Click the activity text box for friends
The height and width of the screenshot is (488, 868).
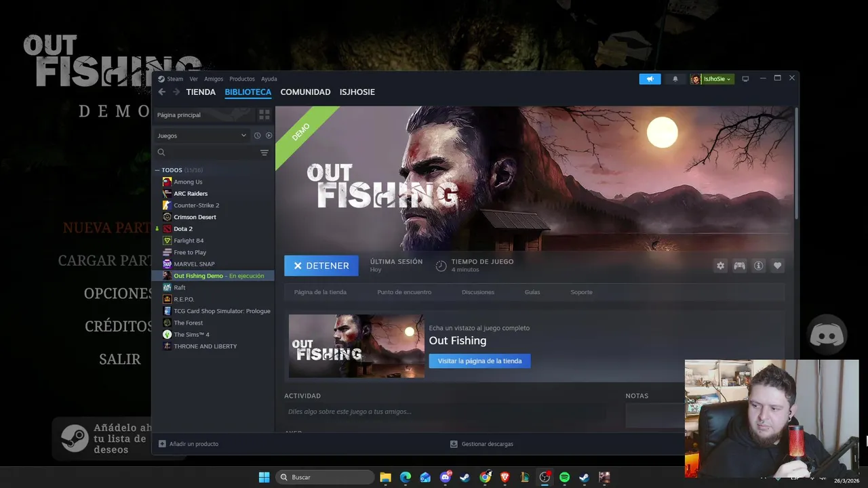[446, 411]
